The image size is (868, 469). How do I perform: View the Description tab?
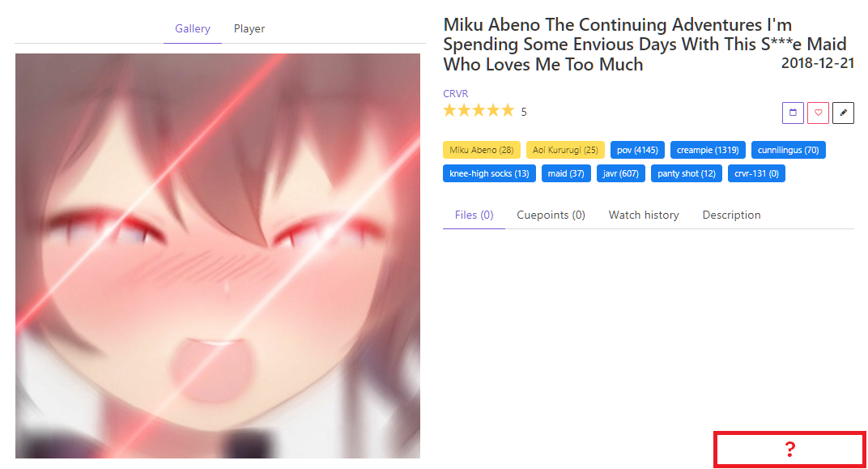[x=731, y=215]
